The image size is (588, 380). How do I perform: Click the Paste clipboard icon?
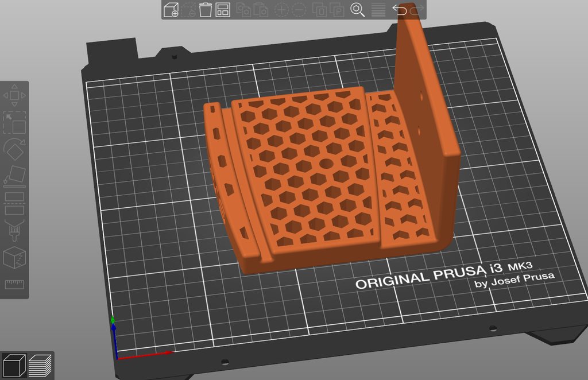pyautogui.click(x=261, y=10)
